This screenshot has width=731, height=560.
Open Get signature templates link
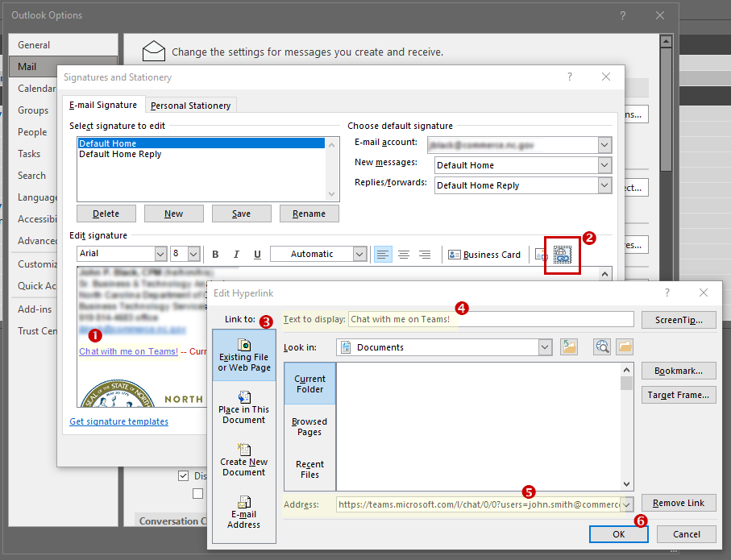coord(118,421)
